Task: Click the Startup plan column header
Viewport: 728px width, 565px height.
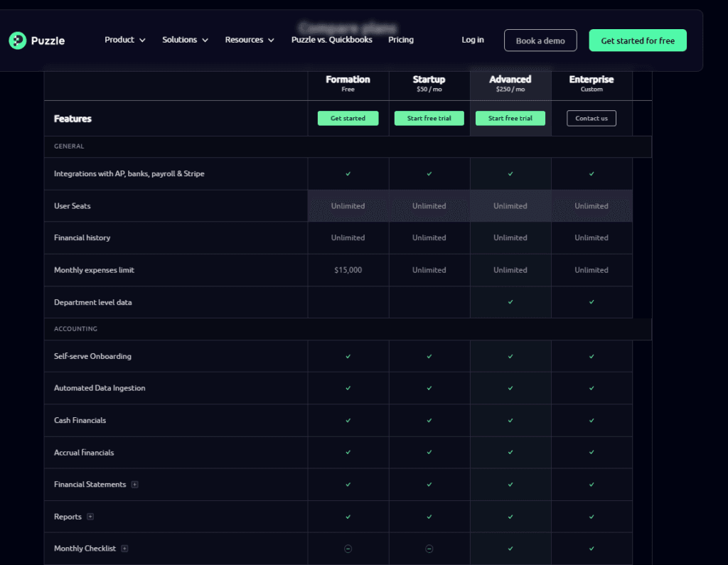Action: [x=429, y=83]
